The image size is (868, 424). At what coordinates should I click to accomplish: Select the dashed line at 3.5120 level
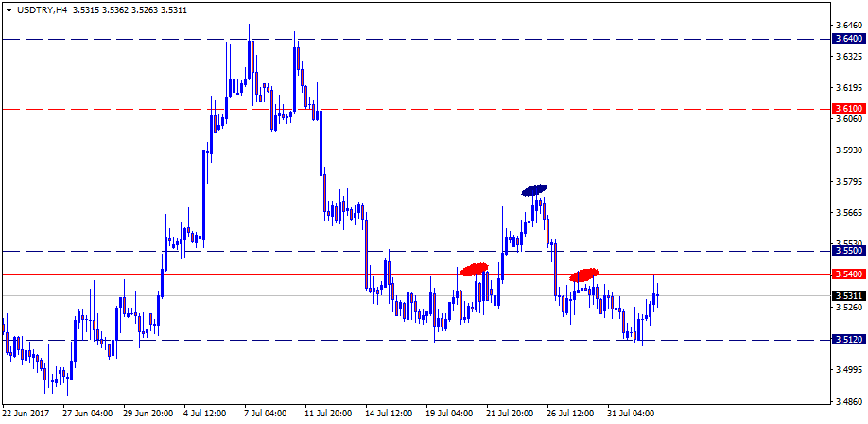(x=284, y=340)
